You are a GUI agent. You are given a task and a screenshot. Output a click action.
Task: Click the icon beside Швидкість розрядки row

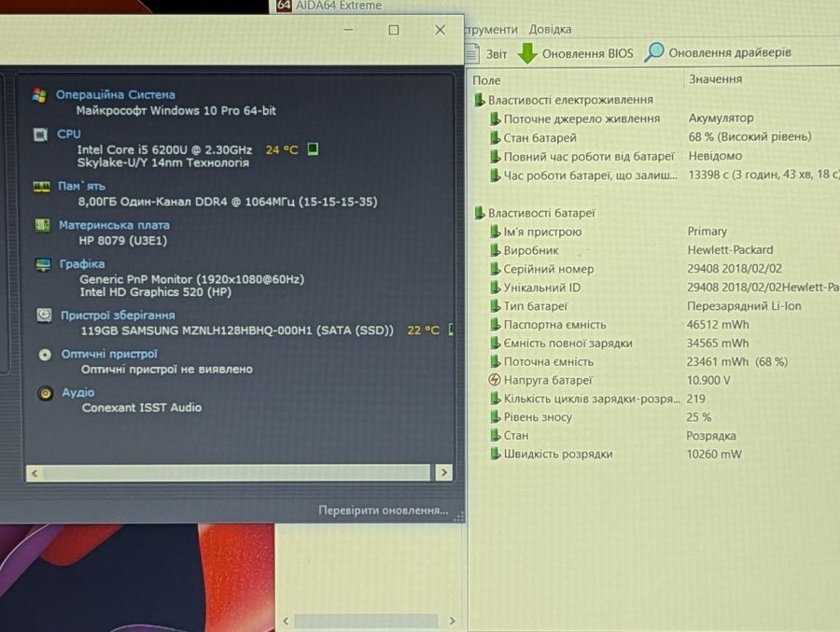click(496, 454)
